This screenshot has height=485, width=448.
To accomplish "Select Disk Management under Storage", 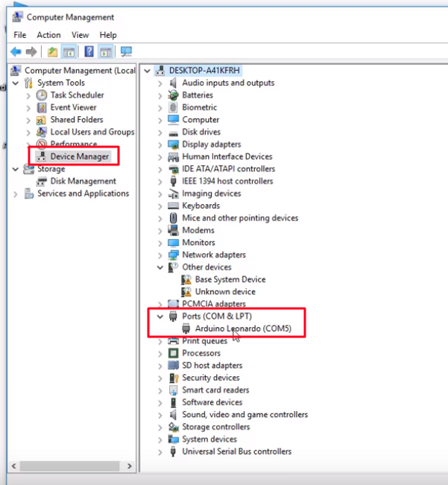I will [x=83, y=181].
